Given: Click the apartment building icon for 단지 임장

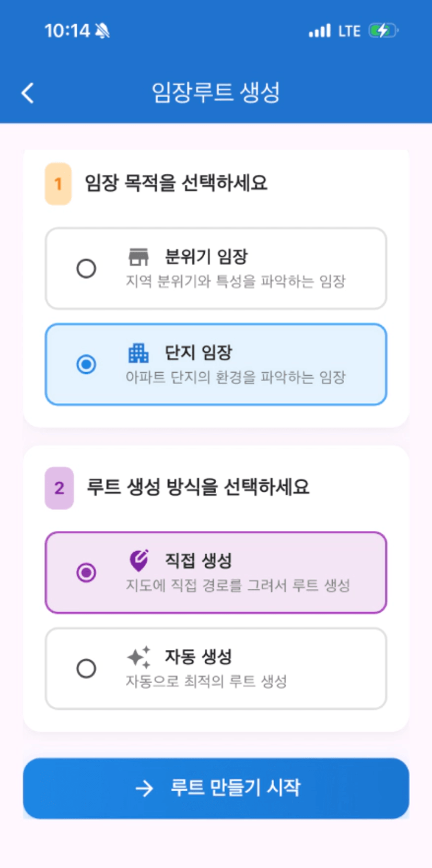Looking at the screenshot, I should (x=138, y=353).
